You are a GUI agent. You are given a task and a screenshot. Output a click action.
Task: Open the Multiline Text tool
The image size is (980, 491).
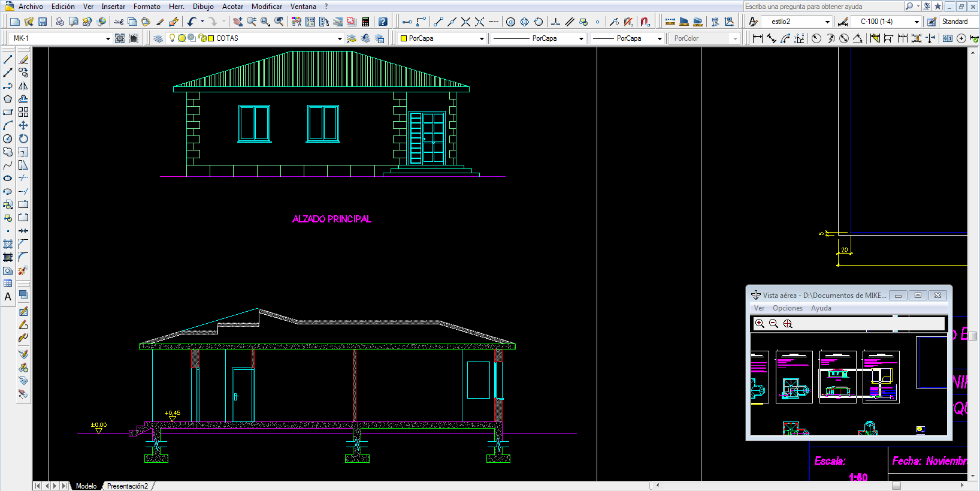[8, 297]
